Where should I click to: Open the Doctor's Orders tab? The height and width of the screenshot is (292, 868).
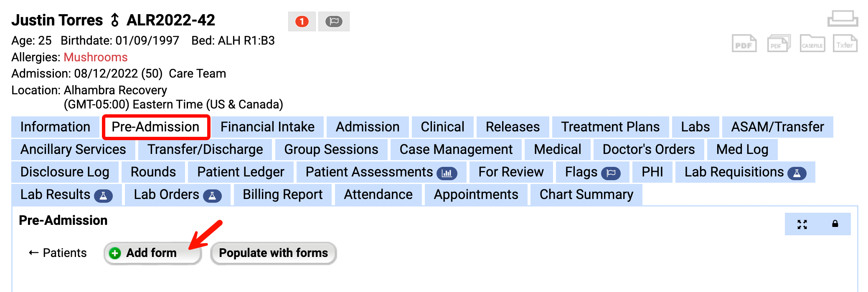648,149
